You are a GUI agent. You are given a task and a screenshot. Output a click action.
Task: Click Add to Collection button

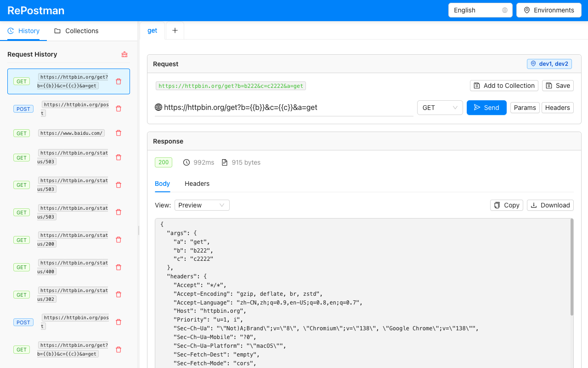click(504, 86)
